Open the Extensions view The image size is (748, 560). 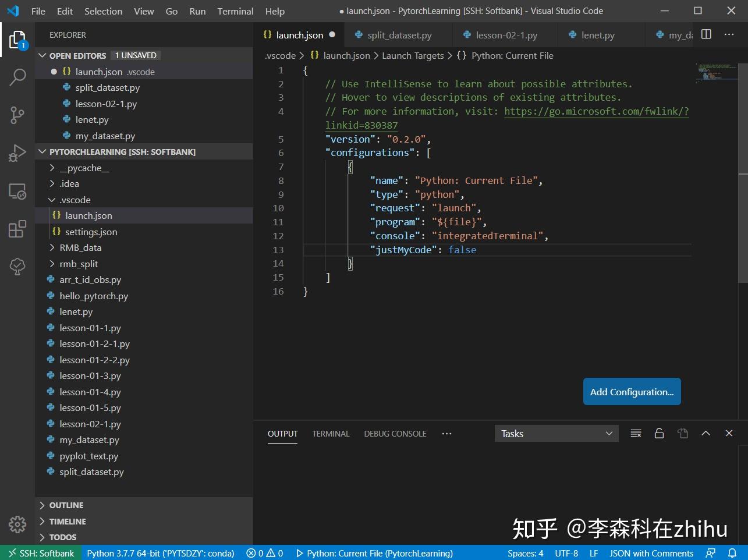[x=17, y=229]
